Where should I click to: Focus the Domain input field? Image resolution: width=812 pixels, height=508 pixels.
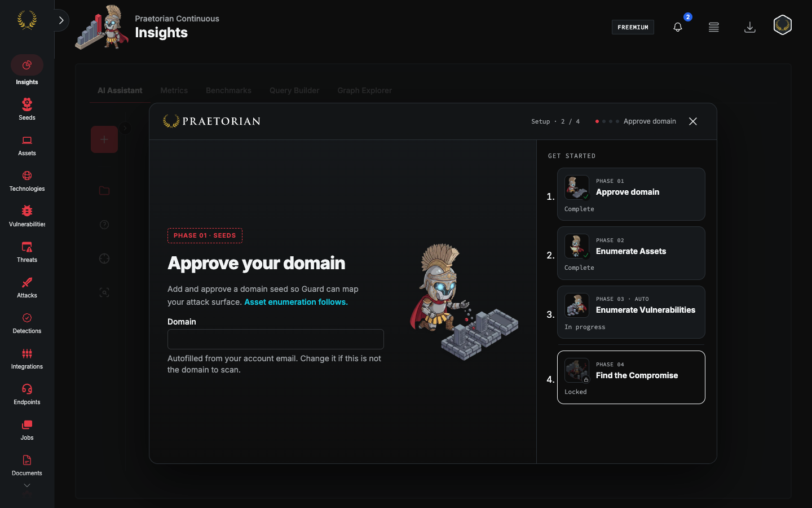click(x=276, y=339)
